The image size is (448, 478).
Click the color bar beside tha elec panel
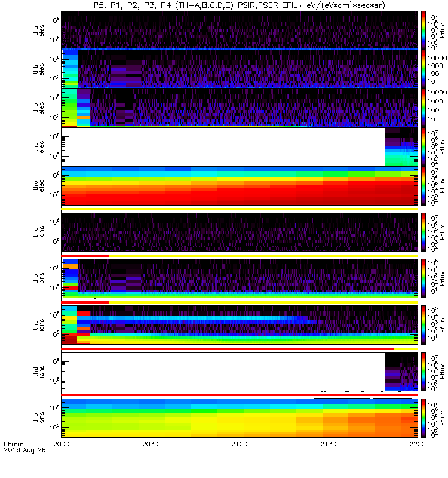(424, 30)
